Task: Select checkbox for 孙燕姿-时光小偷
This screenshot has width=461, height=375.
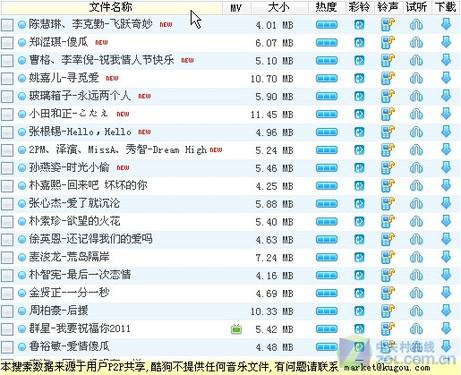Action: point(7,168)
